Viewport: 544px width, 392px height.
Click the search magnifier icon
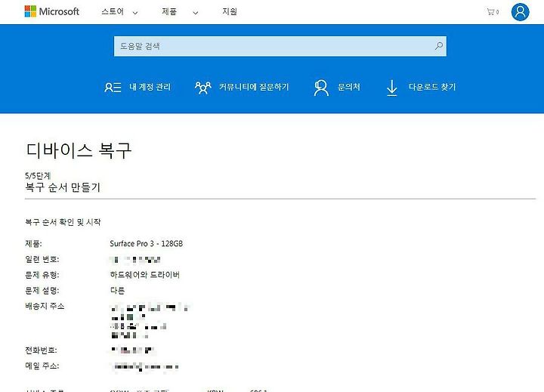tap(439, 46)
